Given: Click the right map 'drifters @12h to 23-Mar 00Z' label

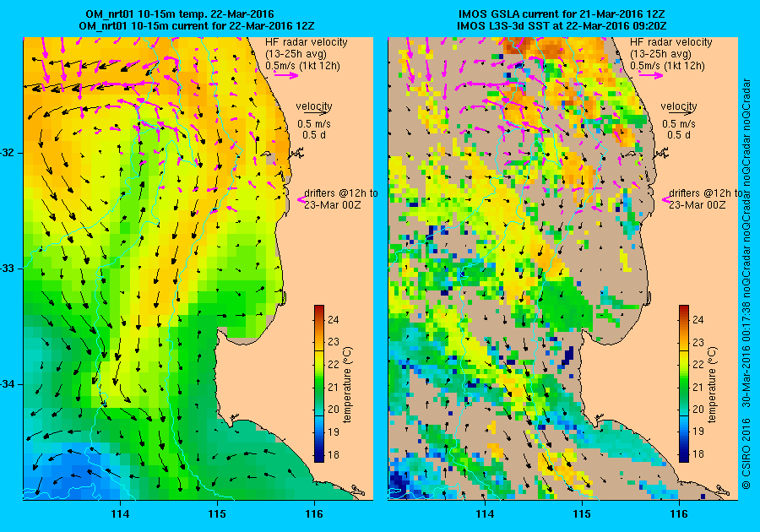Looking at the screenshot, I should [x=705, y=198].
